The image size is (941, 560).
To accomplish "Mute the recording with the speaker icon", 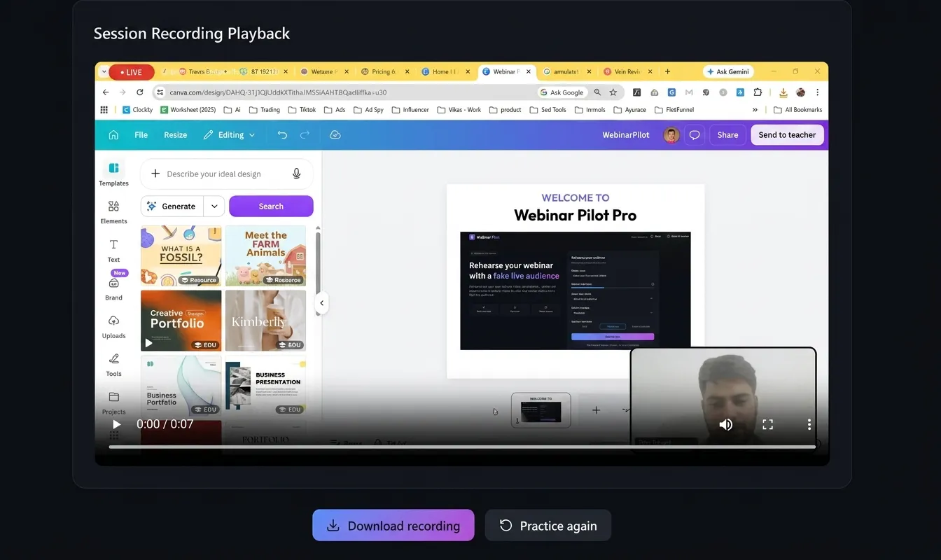I will [726, 424].
